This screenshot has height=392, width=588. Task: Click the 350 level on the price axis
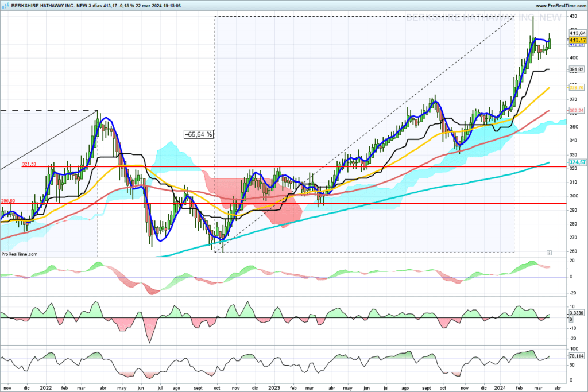(574, 127)
